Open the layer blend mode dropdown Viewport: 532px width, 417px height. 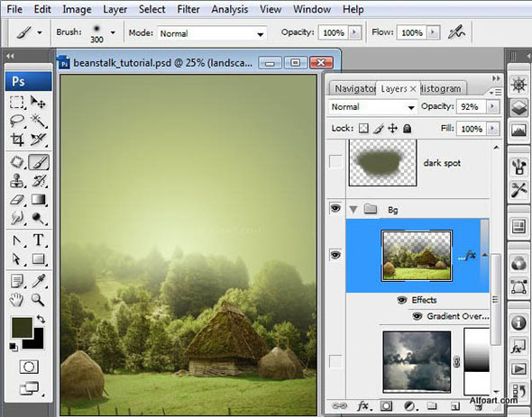372,107
